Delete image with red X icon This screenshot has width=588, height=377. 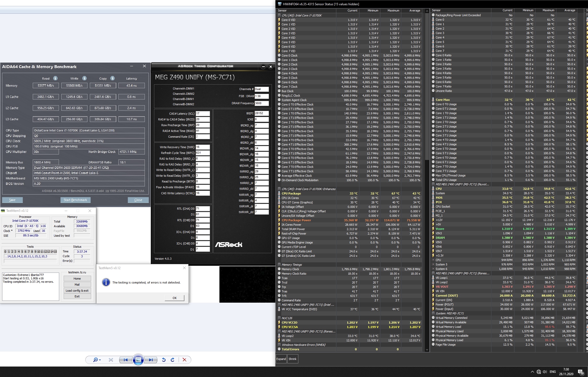(184, 360)
